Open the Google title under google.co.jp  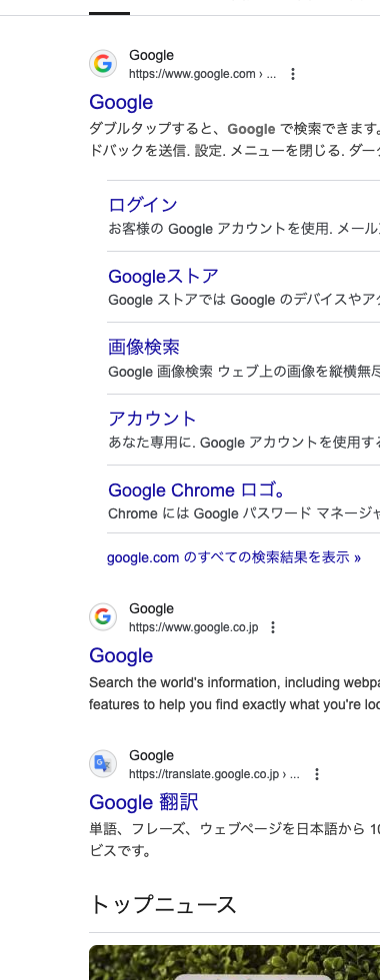(x=121, y=655)
